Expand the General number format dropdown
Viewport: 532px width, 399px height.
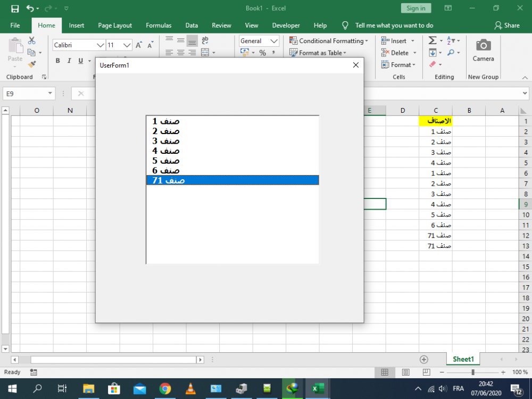tap(274, 41)
